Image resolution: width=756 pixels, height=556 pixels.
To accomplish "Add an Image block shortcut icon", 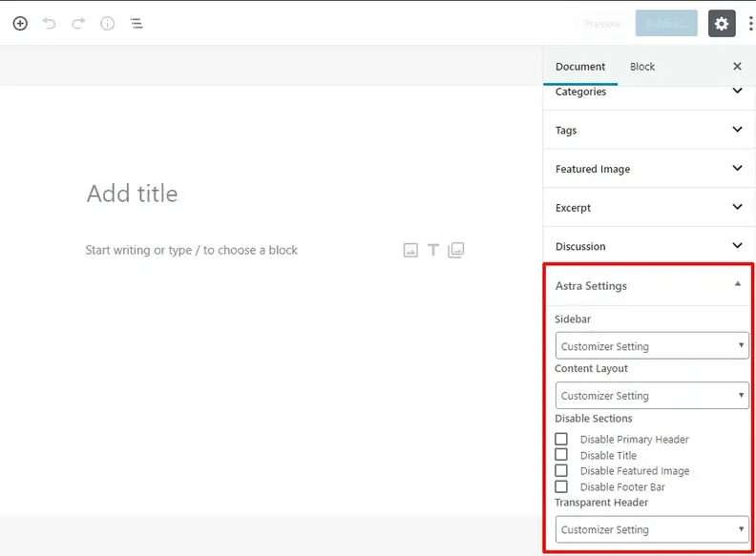I will 410,250.
